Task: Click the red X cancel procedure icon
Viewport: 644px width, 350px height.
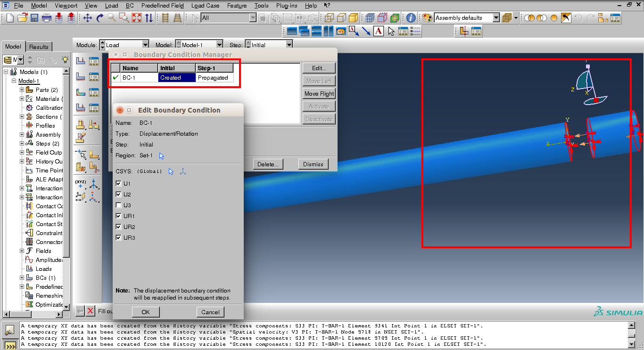Action: (90, 311)
